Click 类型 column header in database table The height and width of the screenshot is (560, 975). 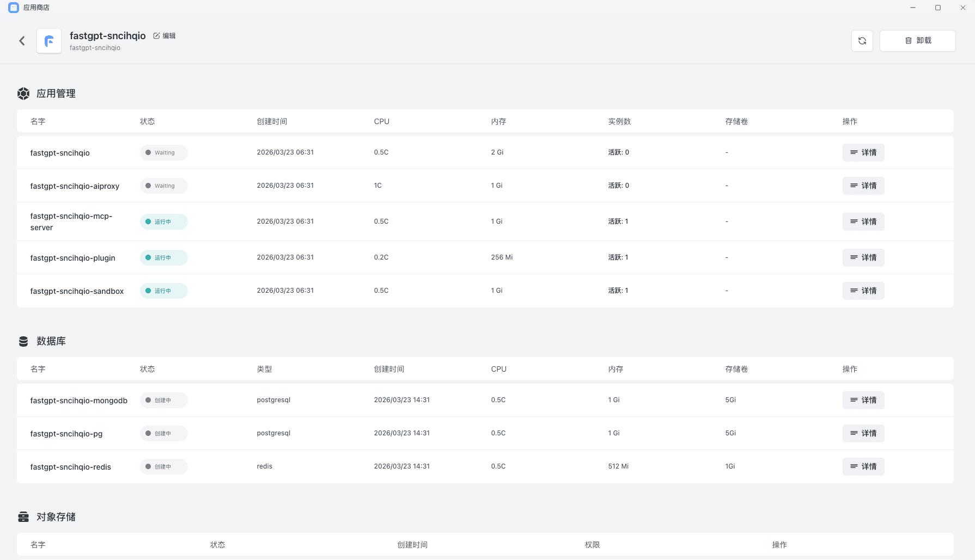point(264,369)
